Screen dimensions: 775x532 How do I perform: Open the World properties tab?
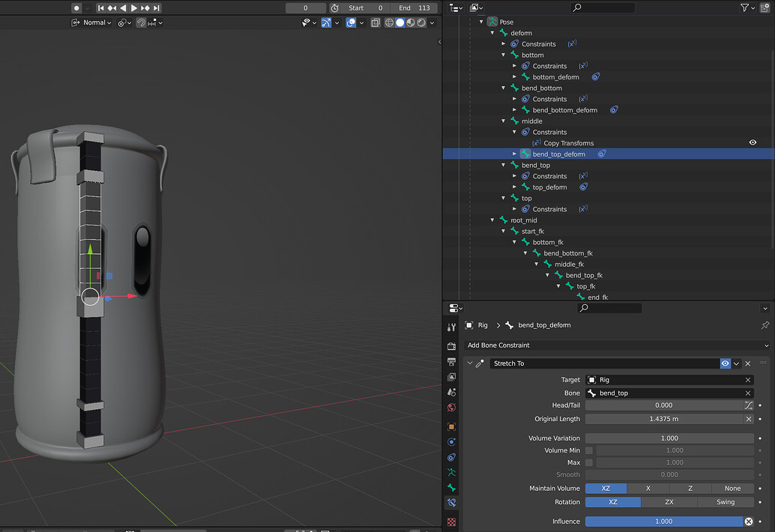point(451,408)
